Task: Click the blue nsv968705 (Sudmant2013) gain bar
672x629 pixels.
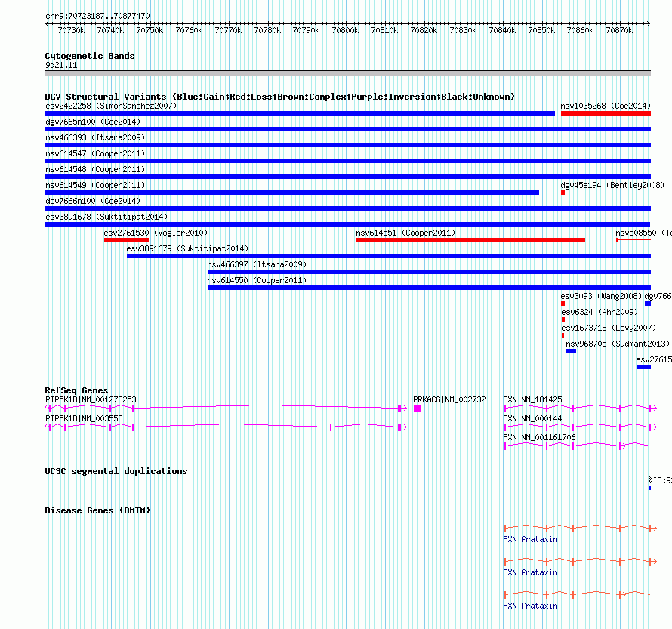Action: click(x=571, y=351)
